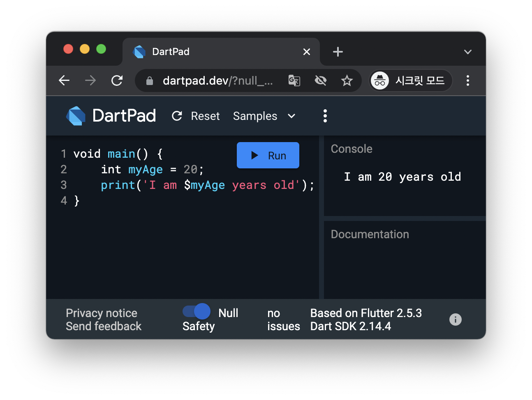Click the info icon in footer
The width and height of the screenshot is (532, 400).
[x=456, y=320]
